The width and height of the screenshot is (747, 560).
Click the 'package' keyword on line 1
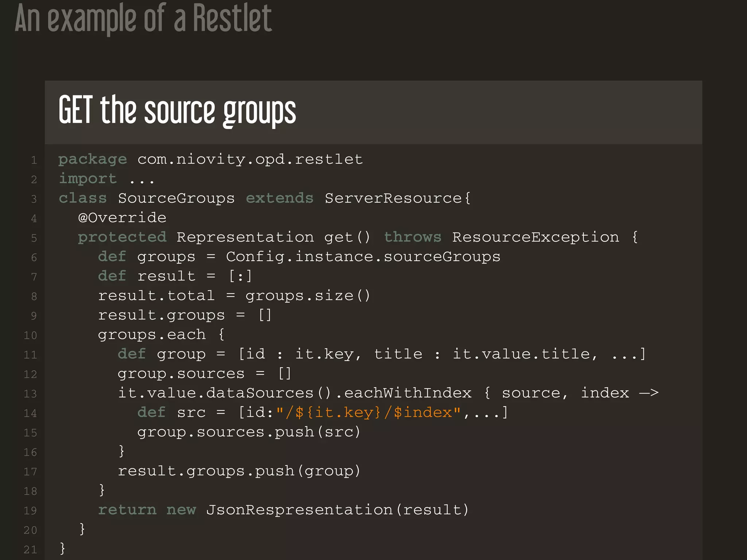point(93,159)
